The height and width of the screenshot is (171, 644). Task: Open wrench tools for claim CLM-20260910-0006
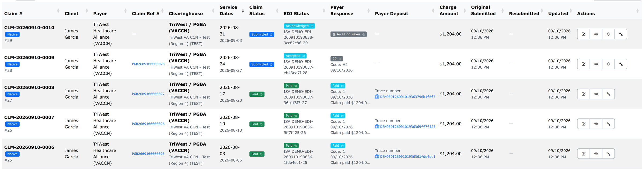coord(608,154)
